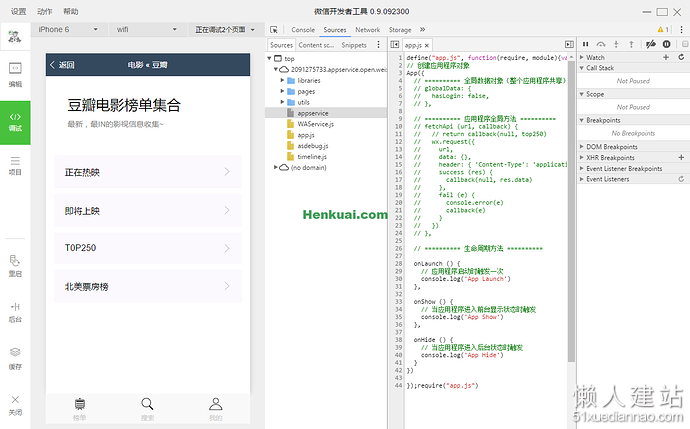Click the code editor vertical scrollbar

571,211
